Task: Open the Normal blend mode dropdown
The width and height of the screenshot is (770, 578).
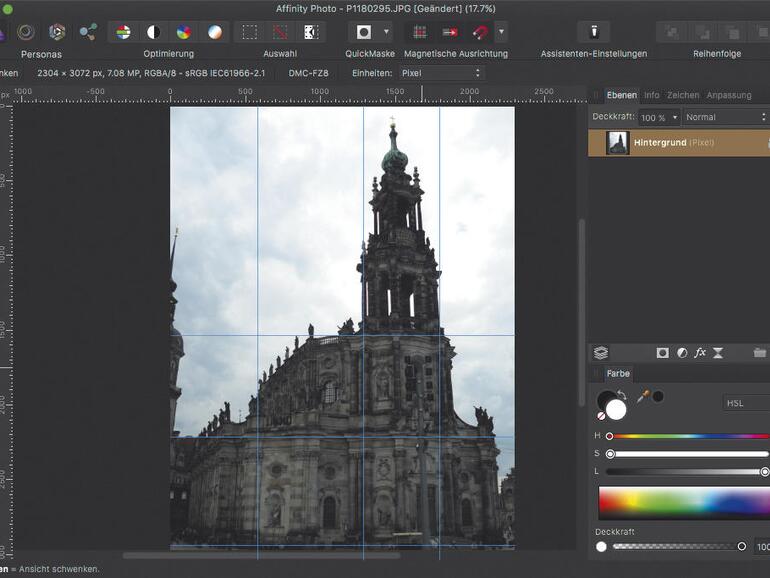Action: click(726, 117)
